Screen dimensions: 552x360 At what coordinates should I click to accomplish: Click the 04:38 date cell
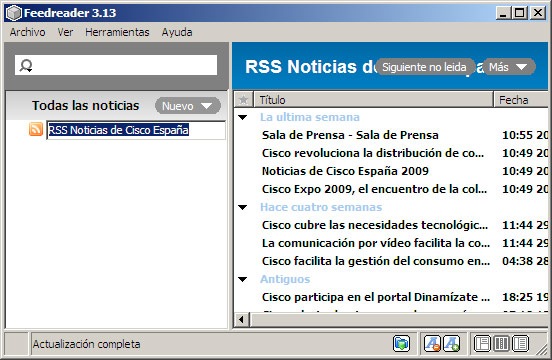point(525,261)
